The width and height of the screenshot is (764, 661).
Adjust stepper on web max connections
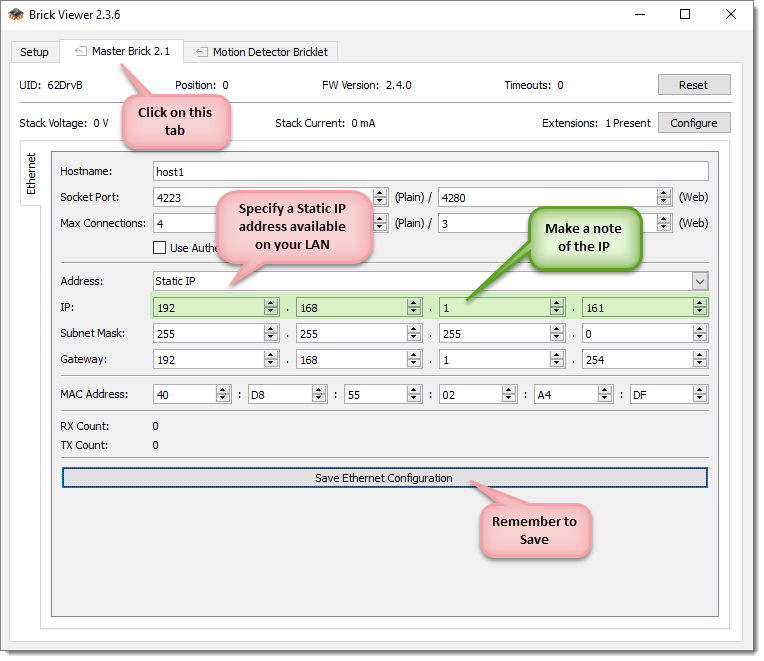coord(664,223)
